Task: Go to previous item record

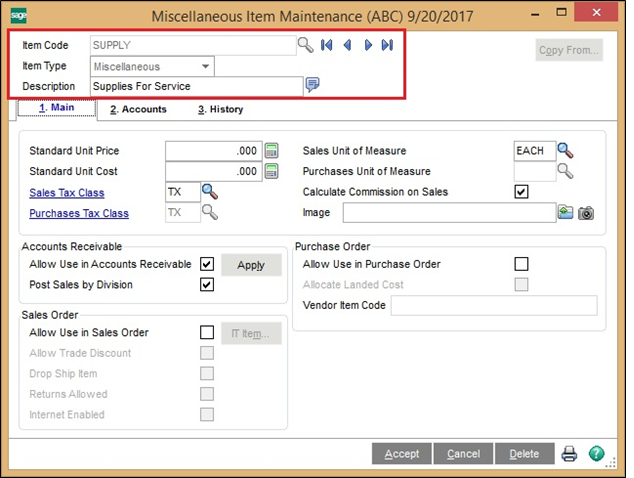Action: pos(347,45)
